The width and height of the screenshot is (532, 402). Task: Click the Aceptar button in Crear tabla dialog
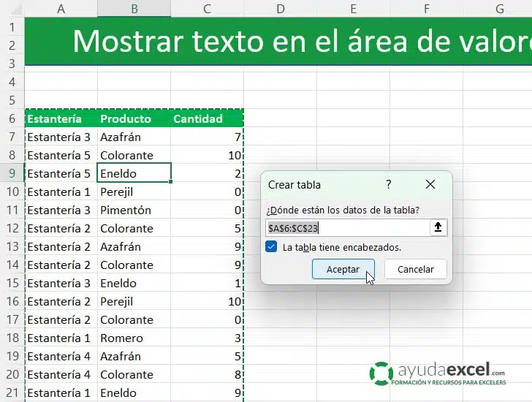point(343,269)
